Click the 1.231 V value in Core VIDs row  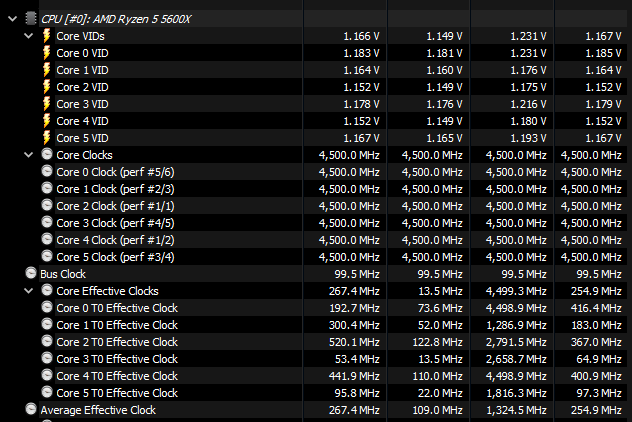[x=528, y=36]
